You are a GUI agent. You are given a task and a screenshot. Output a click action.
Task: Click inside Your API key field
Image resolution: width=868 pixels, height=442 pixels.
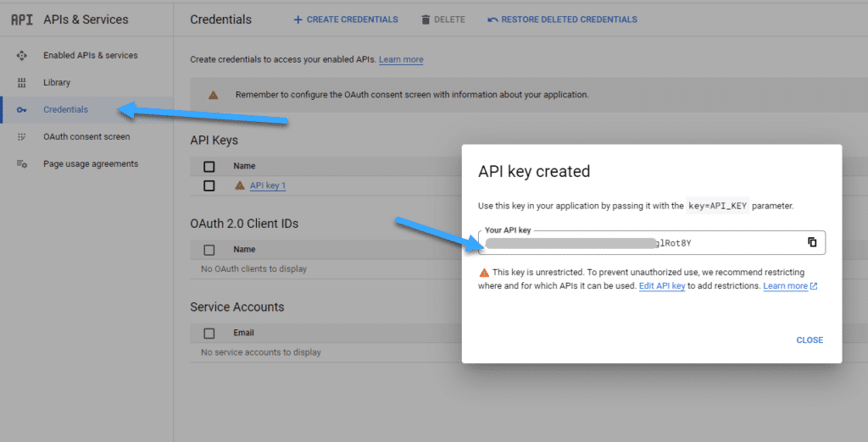(652, 242)
